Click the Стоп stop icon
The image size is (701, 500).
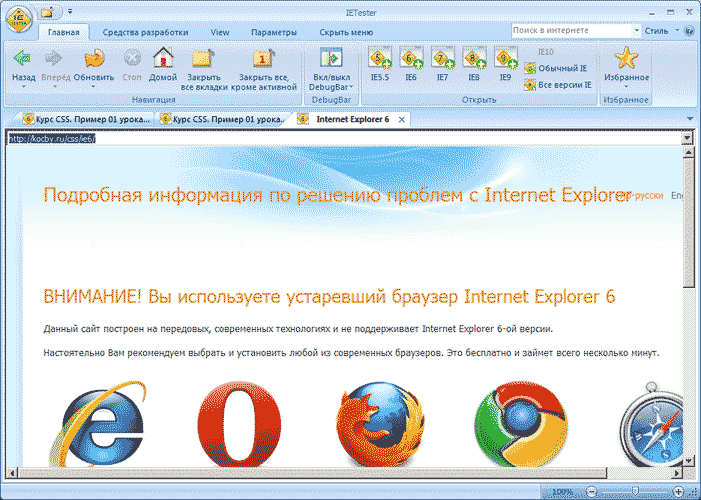[132, 58]
